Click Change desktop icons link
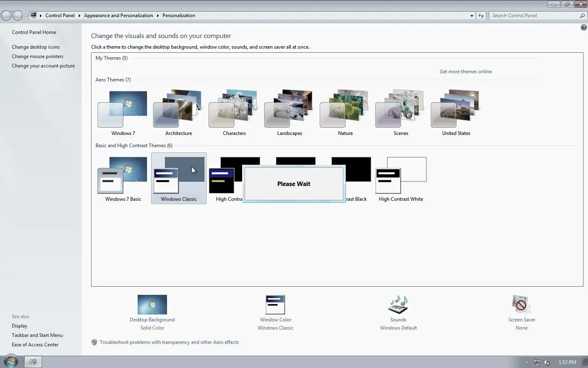 (36, 47)
